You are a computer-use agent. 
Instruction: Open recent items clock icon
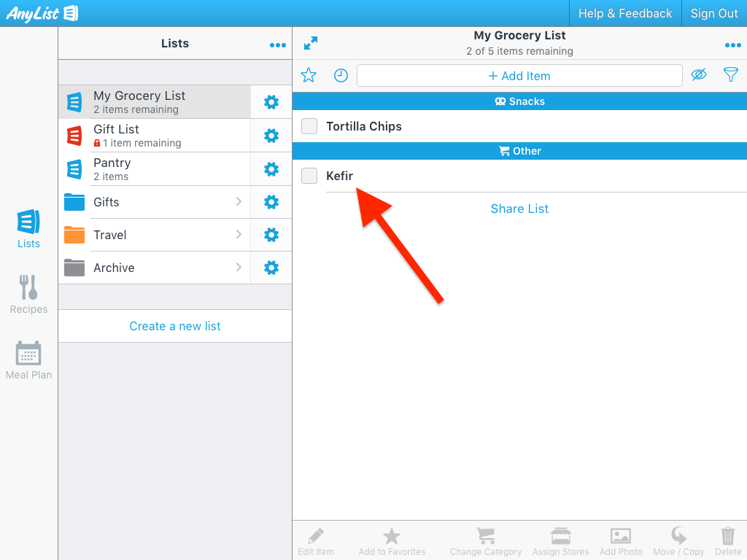341,75
